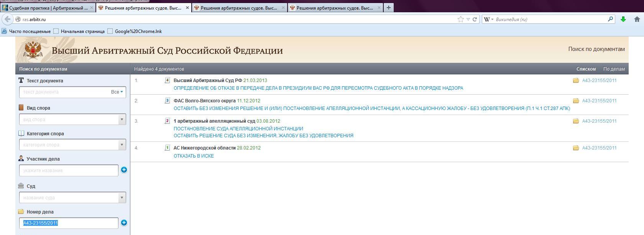Open the 'Все' text search scope dropdown

tap(117, 92)
